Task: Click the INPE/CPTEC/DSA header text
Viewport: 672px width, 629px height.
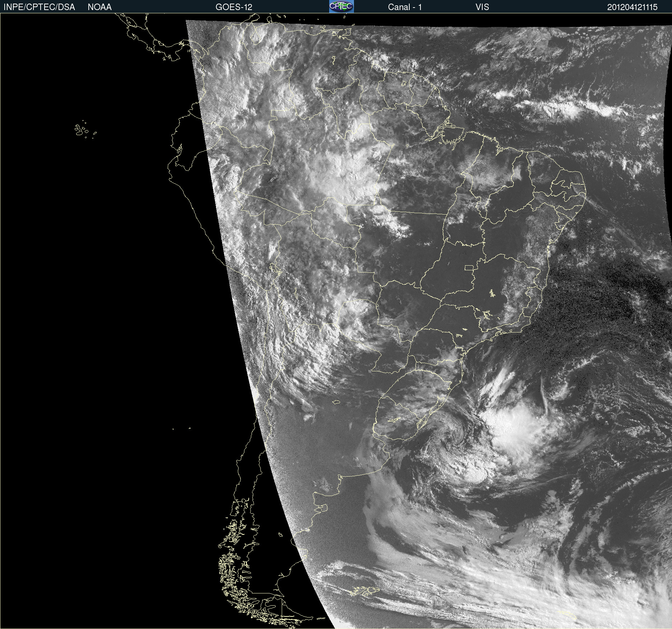Action: (x=39, y=7)
